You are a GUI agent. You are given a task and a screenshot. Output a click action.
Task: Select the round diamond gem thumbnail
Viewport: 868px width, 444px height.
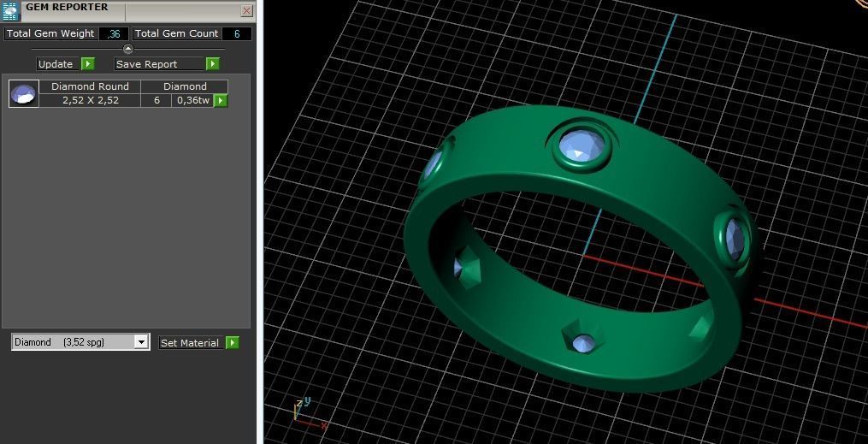tap(24, 93)
